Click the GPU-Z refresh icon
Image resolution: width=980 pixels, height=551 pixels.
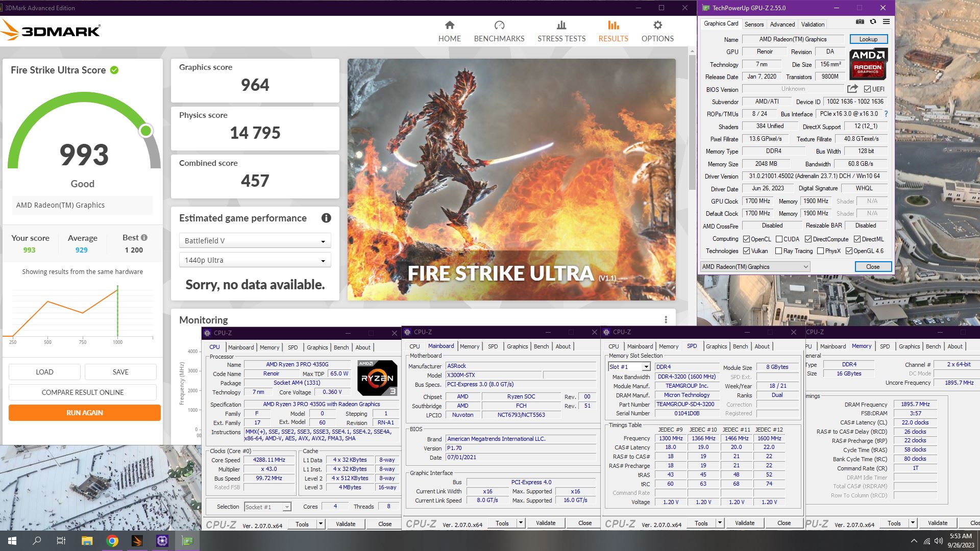click(x=873, y=22)
